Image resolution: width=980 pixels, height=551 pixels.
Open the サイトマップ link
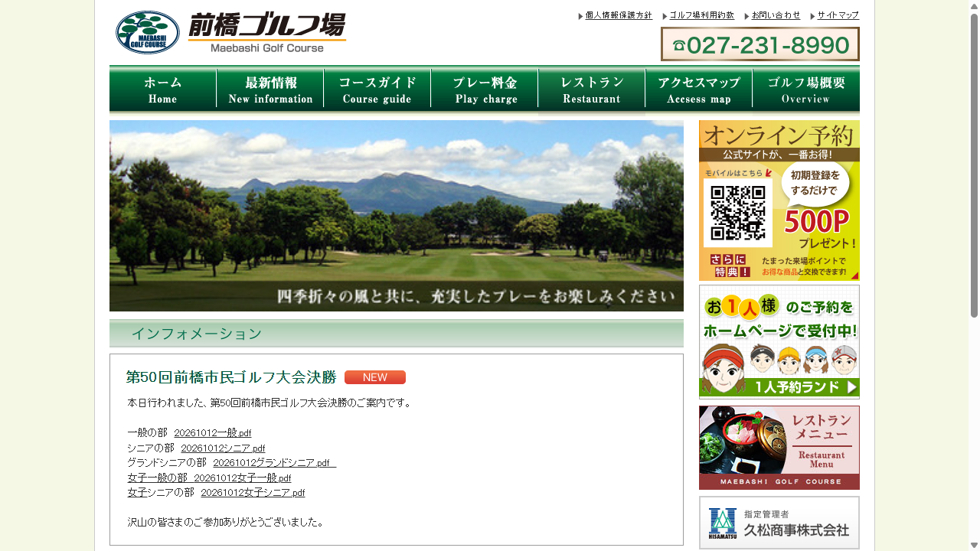(838, 15)
